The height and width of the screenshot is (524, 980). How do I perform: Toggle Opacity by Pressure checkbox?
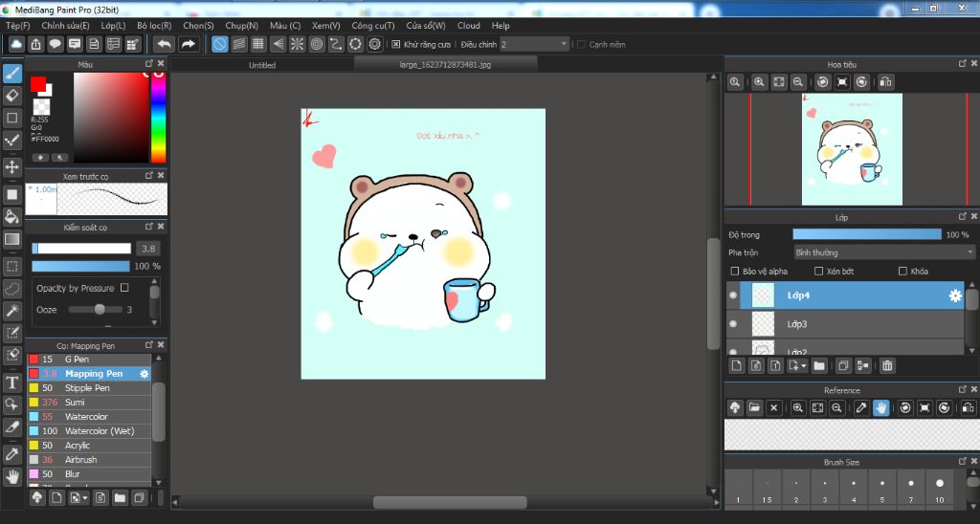click(124, 288)
